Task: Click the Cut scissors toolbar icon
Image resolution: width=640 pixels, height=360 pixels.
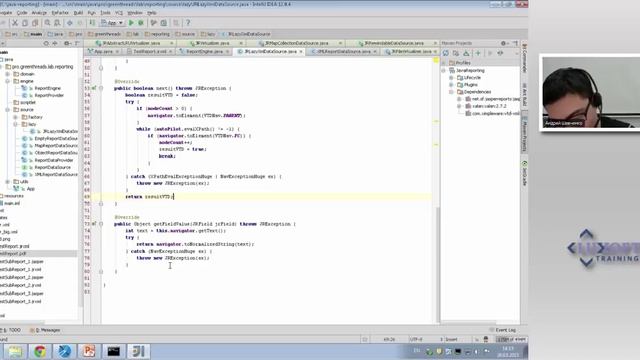Action: pyautogui.click(x=15, y=23)
